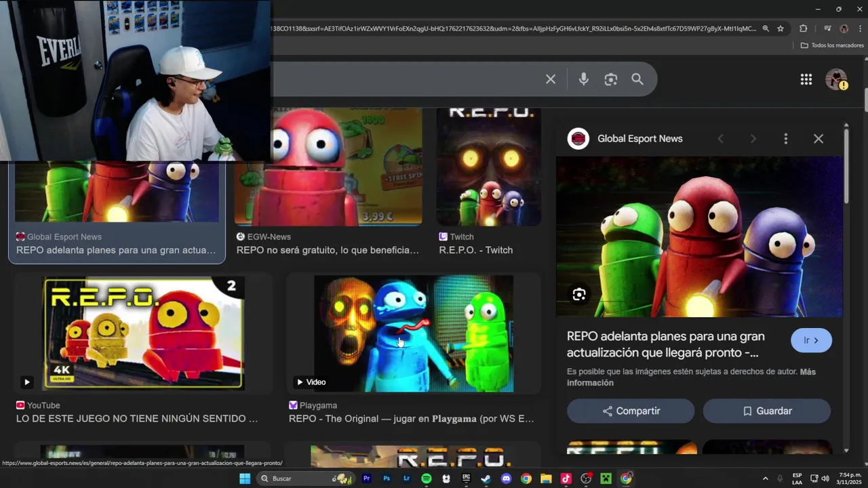Open Steam from taskbar
The height and width of the screenshot is (488, 868).
pyautogui.click(x=486, y=479)
